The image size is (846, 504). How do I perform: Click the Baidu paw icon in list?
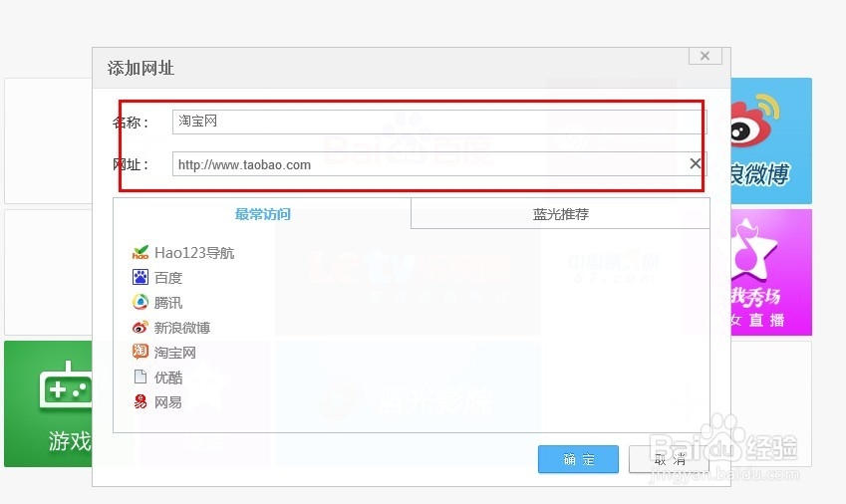click(x=141, y=277)
